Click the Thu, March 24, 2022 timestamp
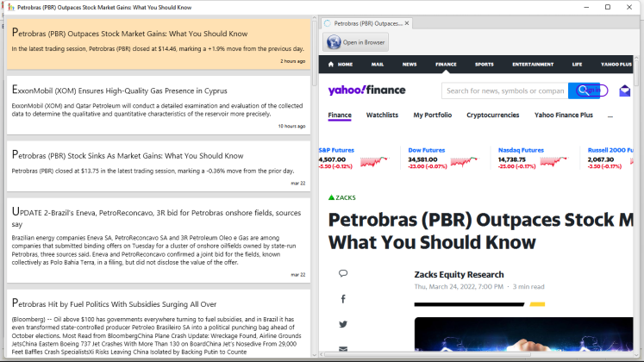This screenshot has height=362, width=644. (459, 286)
